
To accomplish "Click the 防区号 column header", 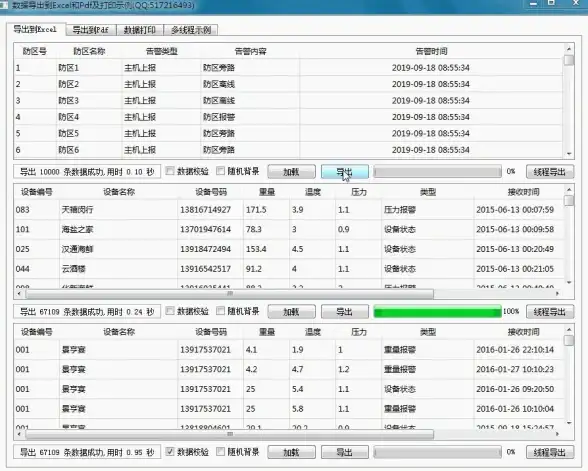I will click(x=35, y=51).
